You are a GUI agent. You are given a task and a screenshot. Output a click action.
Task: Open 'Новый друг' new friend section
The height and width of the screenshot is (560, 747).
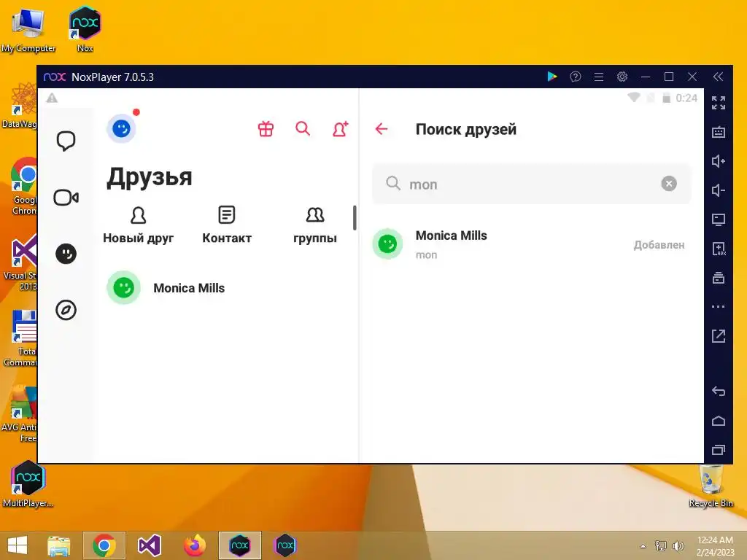point(138,225)
